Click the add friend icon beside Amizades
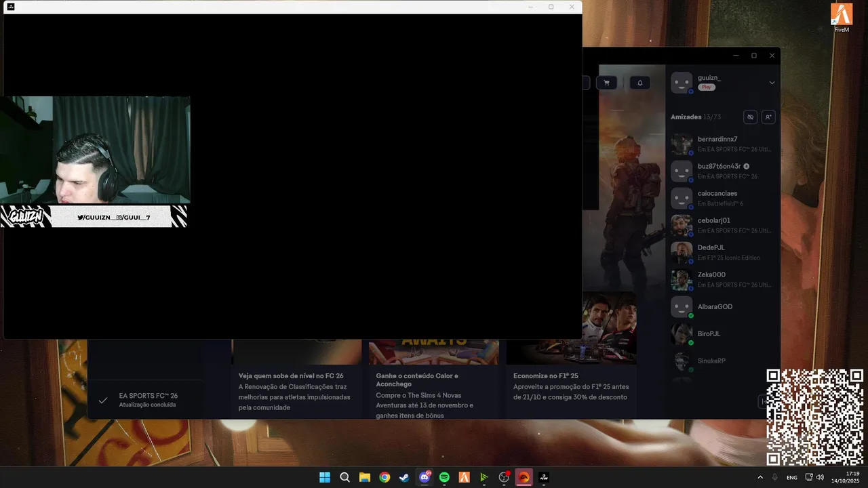The height and width of the screenshot is (488, 868). coord(768,117)
